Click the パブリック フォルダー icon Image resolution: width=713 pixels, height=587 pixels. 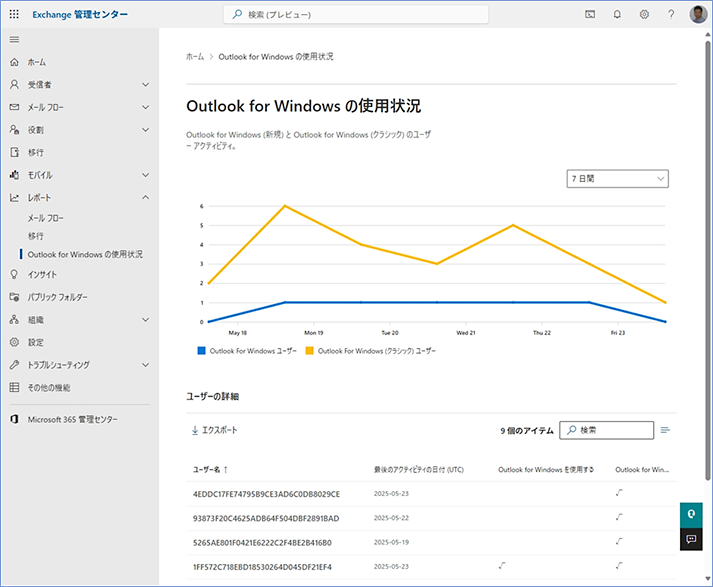pyautogui.click(x=15, y=297)
